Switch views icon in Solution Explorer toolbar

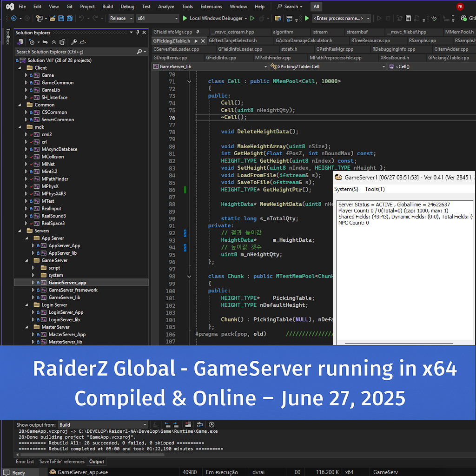(20, 42)
